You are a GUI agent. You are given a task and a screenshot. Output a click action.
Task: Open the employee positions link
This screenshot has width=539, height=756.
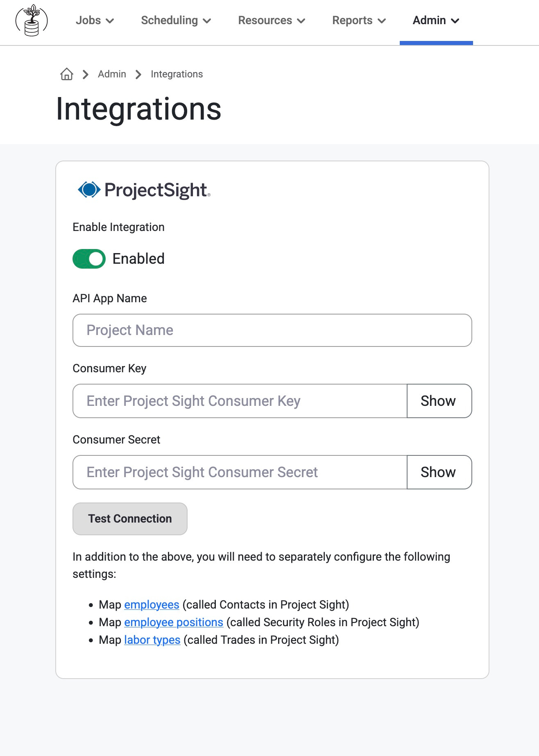point(174,622)
